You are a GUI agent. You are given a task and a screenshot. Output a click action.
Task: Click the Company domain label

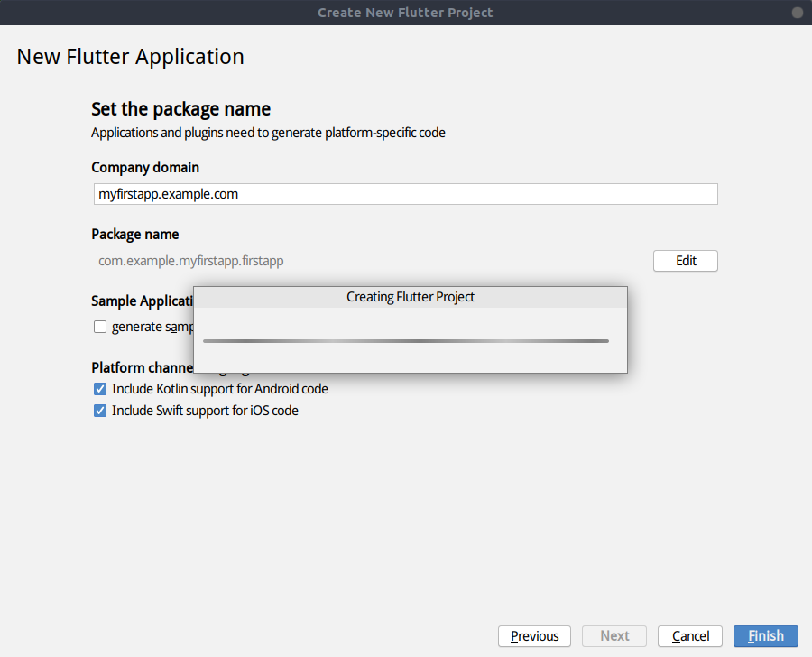pos(145,167)
